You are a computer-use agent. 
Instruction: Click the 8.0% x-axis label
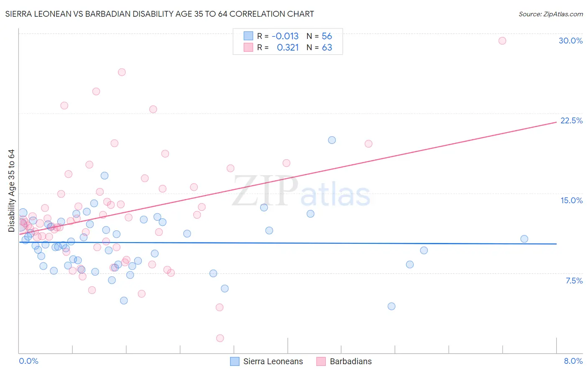click(x=573, y=361)
